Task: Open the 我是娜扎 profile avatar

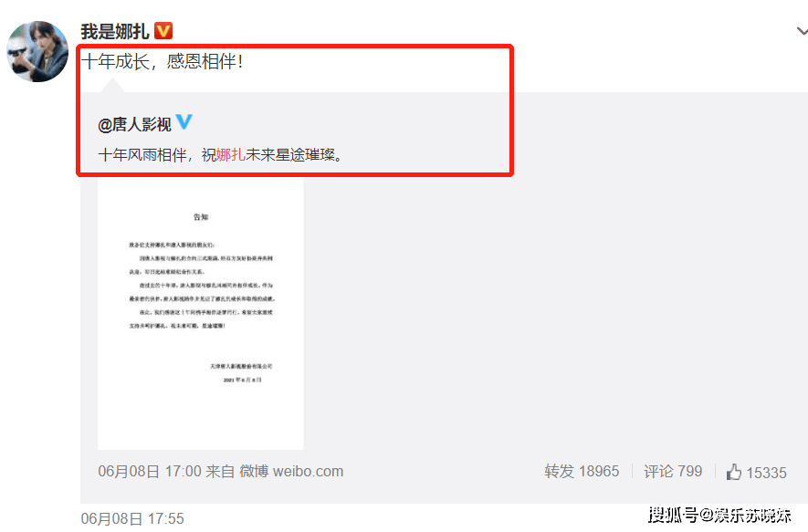Action: coord(37,51)
